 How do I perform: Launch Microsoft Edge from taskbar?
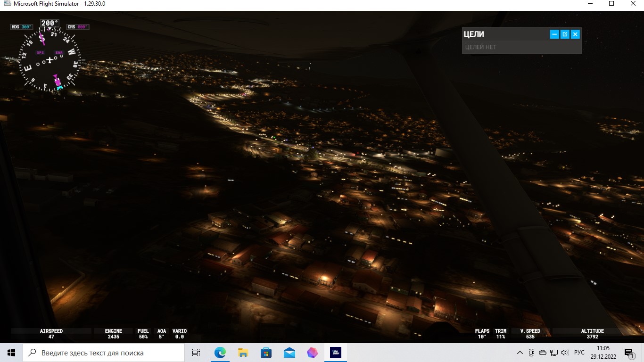(220, 353)
